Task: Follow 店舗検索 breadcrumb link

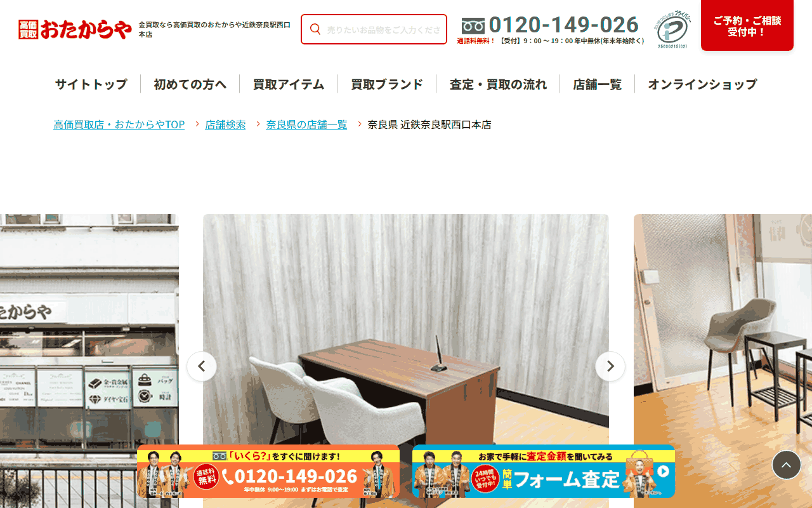Action: (x=225, y=124)
